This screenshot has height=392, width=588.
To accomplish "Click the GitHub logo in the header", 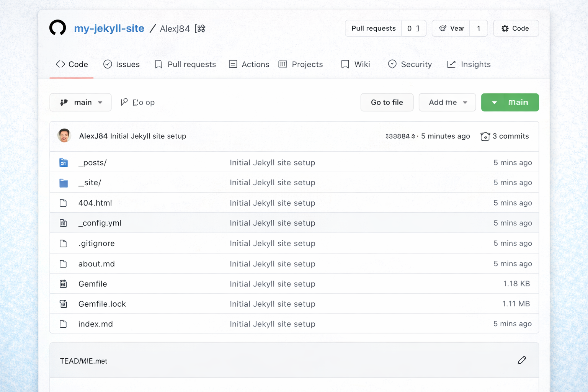I will [57, 28].
